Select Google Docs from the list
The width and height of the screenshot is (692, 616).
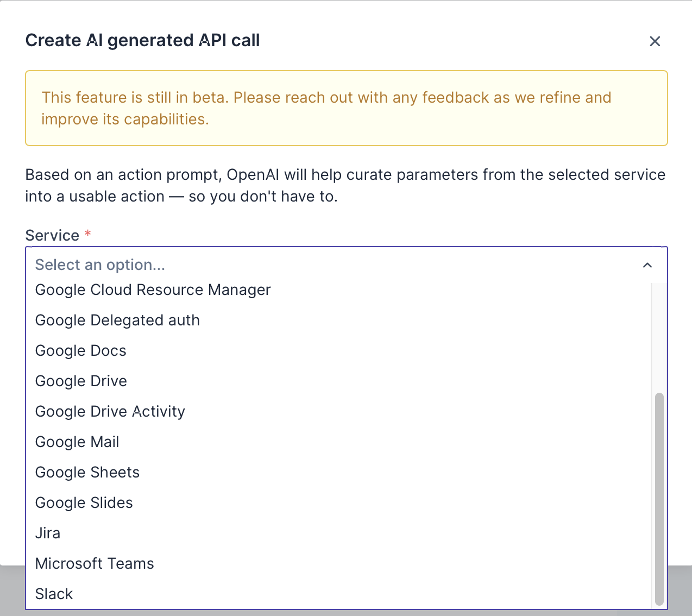click(x=80, y=351)
